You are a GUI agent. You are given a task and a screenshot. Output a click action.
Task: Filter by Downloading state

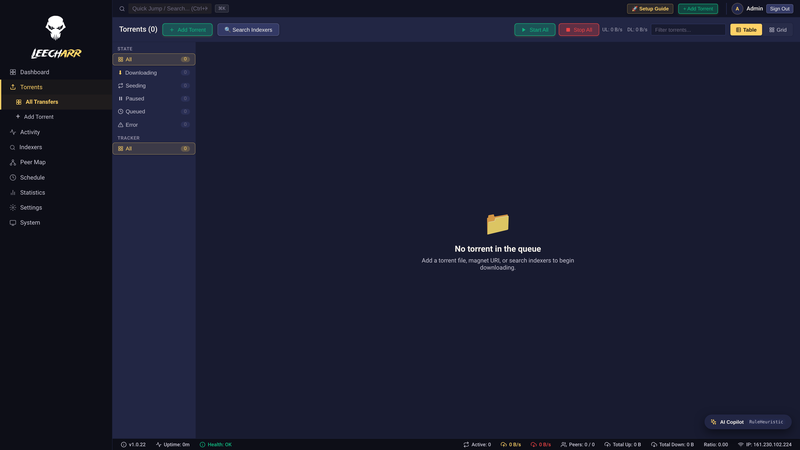click(x=154, y=72)
